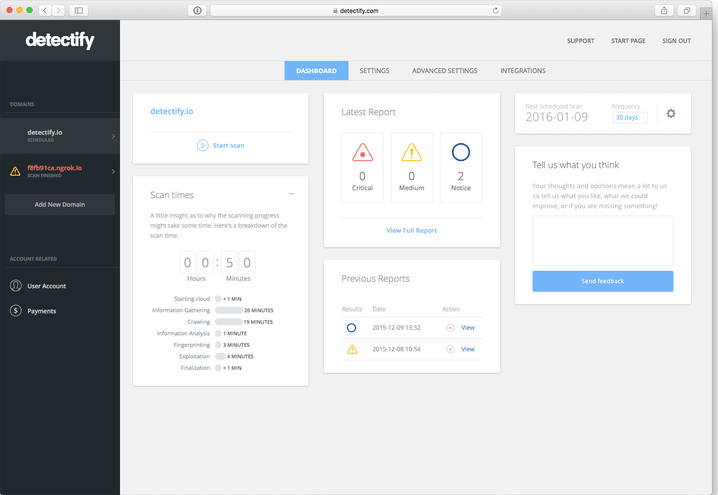Open User Account in sidebar

[46, 286]
